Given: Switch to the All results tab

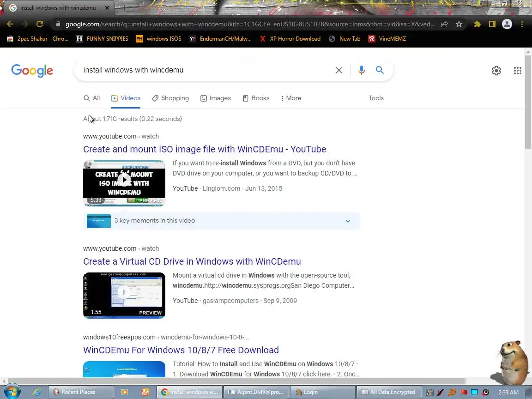Looking at the screenshot, I should point(91,98).
